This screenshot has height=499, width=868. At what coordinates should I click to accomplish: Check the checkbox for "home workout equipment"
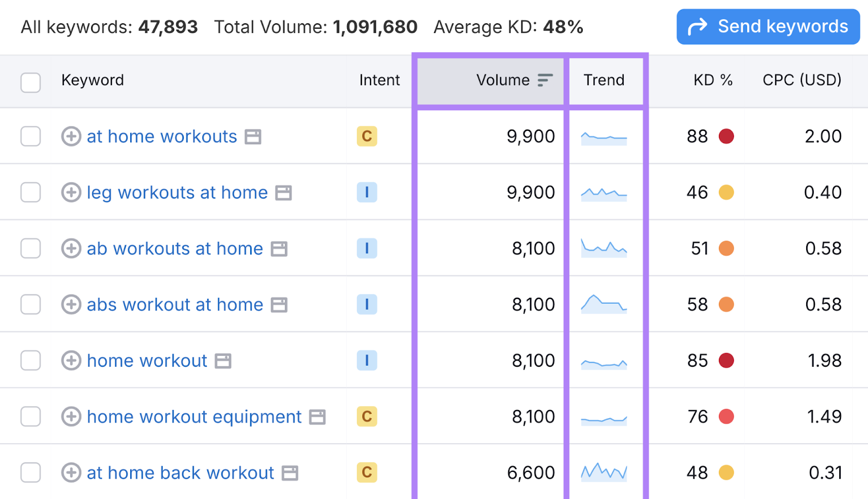[x=30, y=416]
